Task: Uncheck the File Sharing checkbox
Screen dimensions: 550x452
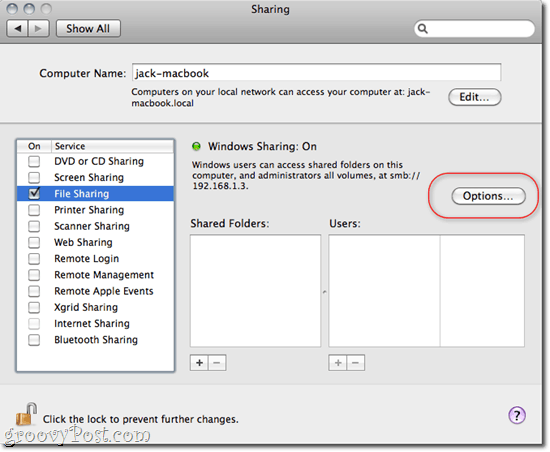Action: tap(34, 193)
